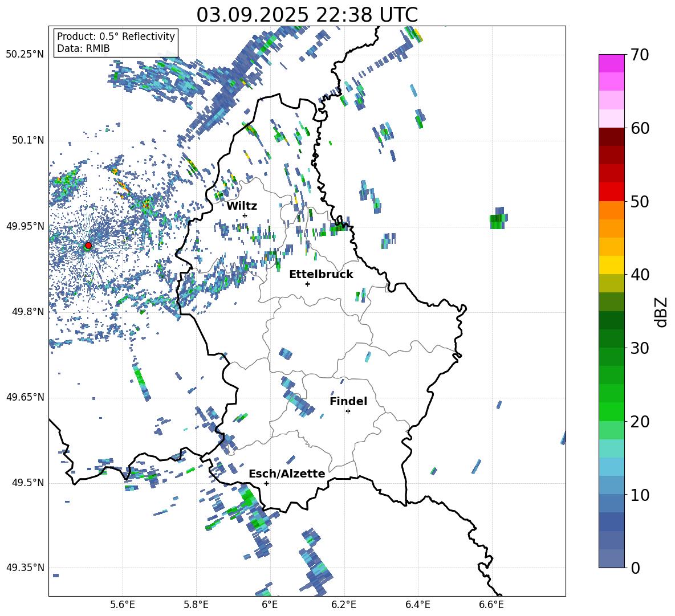Click the 49.35°N latitude label
675x616 pixels.
tap(25, 568)
